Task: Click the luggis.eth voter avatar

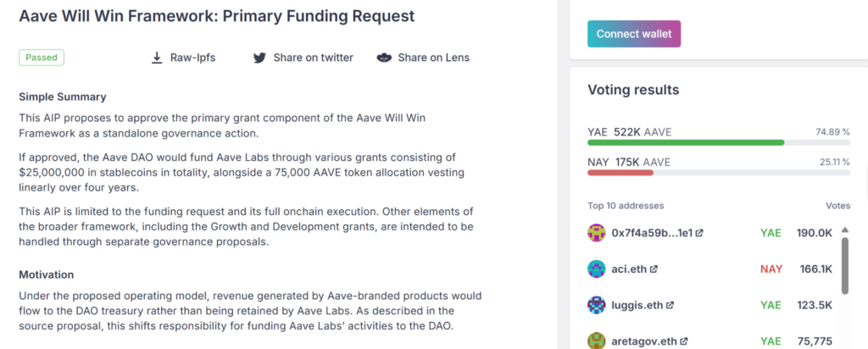Action: pos(597,305)
